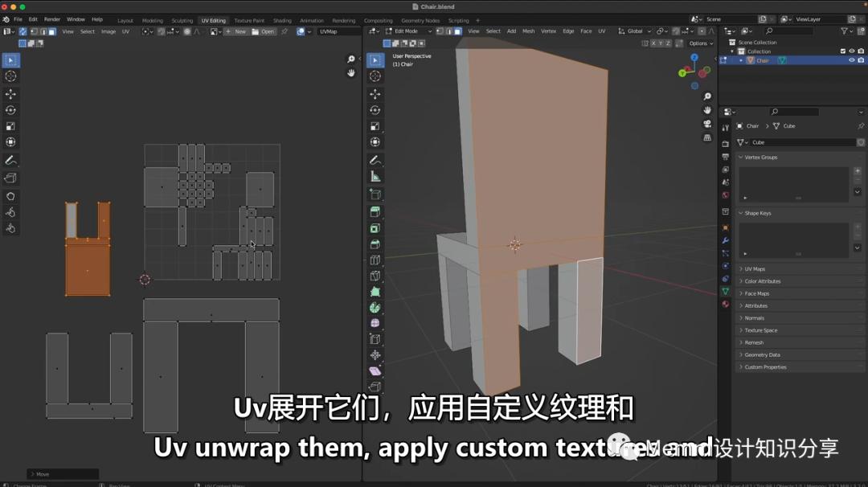Open the Modifier properties wrench tab
Image resolution: width=868 pixels, height=487 pixels.
(725, 240)
